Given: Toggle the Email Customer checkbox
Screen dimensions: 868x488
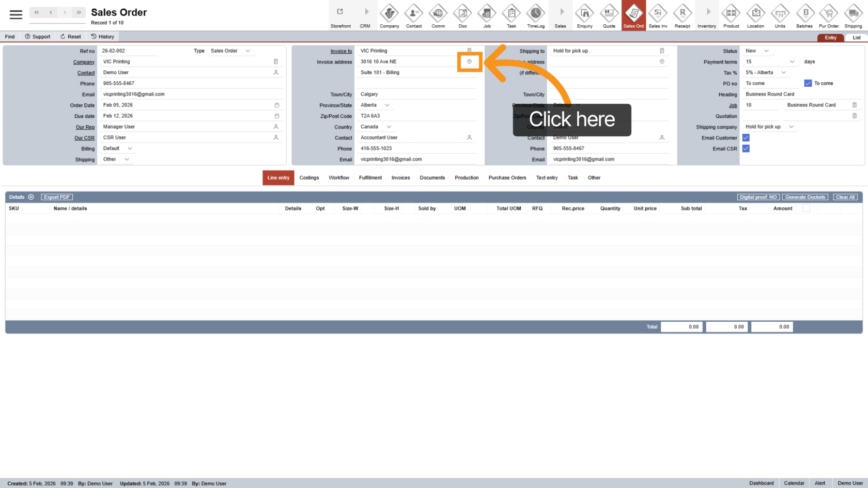Looking at the screenshot, I should coord(746,138).
